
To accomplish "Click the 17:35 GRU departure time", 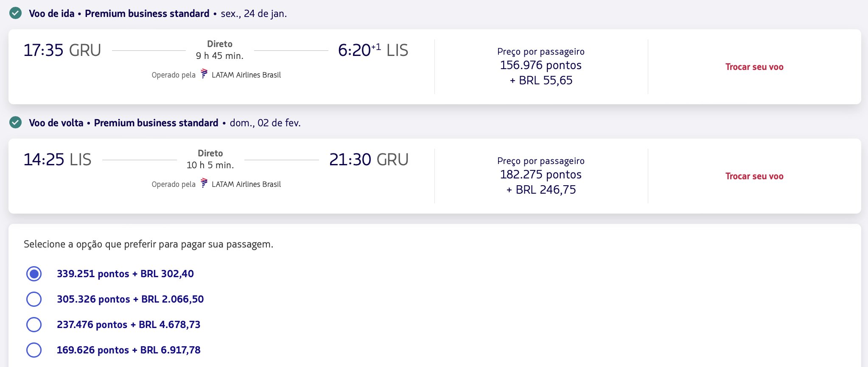I will pyautogui.click(x=62, y=50).
